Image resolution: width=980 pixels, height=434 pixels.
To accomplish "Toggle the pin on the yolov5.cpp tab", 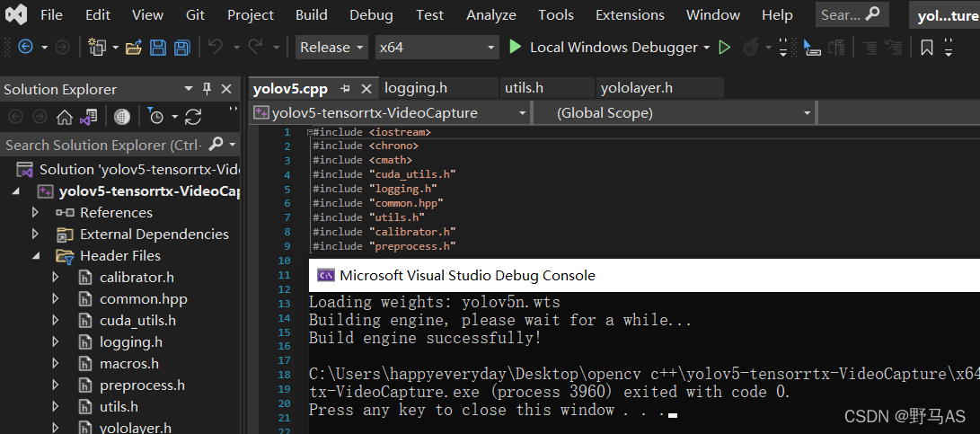I will [346, 89].
